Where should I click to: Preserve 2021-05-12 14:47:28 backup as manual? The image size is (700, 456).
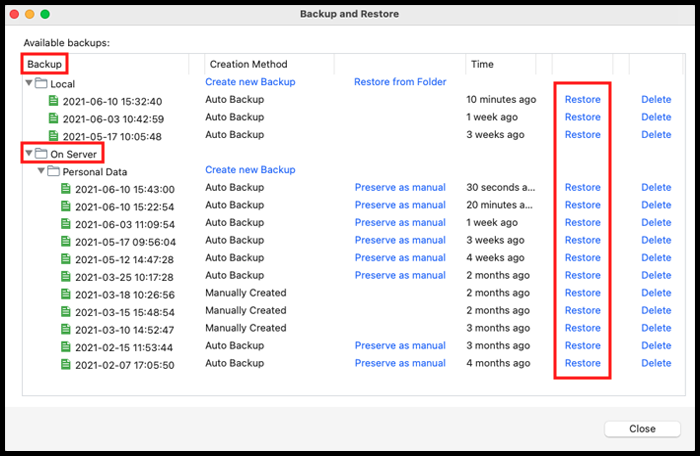400,258
